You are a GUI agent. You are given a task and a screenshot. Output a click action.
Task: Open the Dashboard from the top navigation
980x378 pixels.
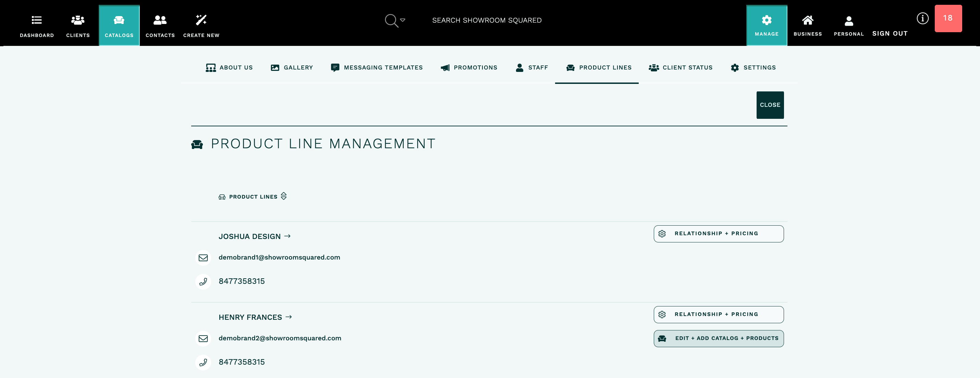(36, 25)
